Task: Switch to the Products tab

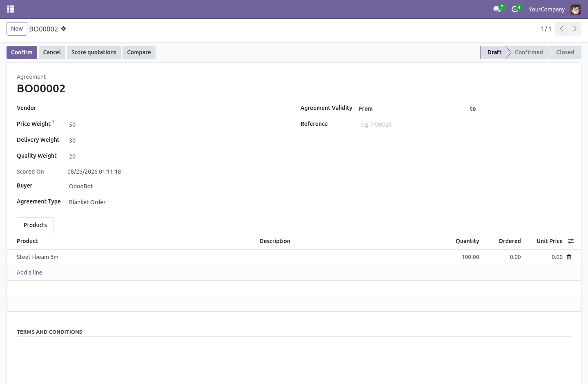Action: (x=35, y=225)
